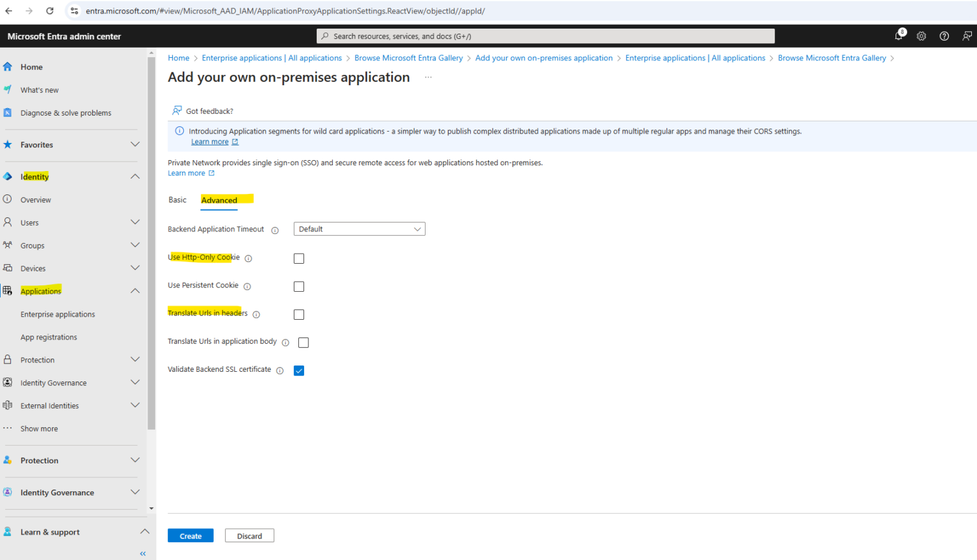Check the Use Persistent Cookie option
The width and height of the screenshot is (977, 560).
(x=299, y=286)
